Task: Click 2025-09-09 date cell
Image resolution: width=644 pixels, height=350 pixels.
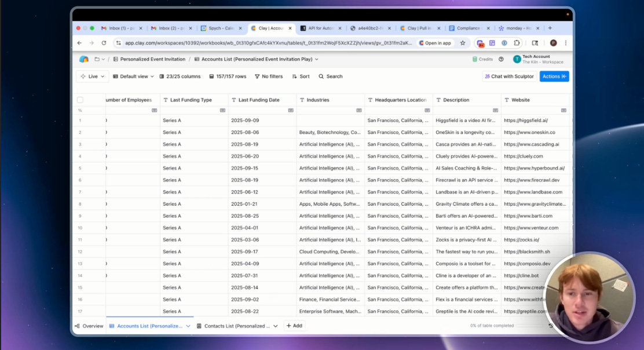Action: [262, 121]
